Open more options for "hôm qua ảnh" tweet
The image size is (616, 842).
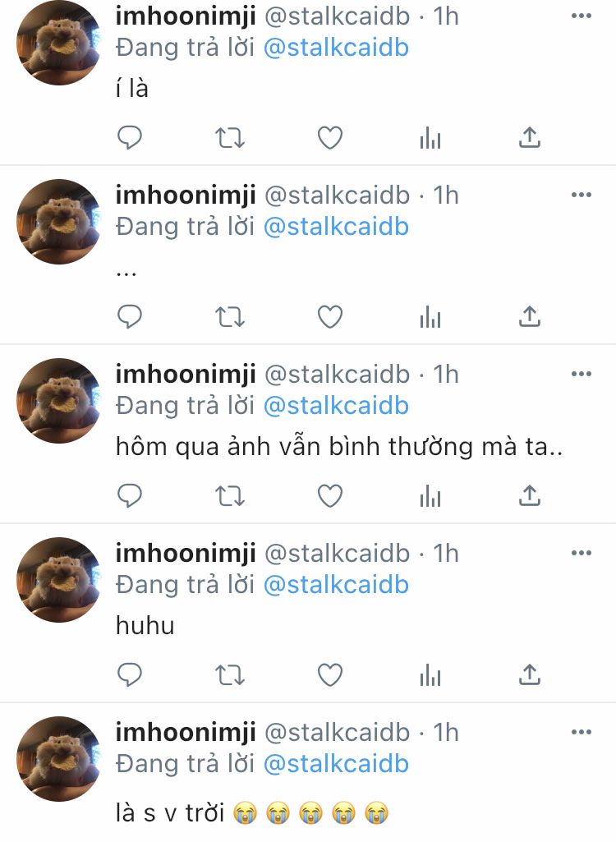[x=581, y=374]
